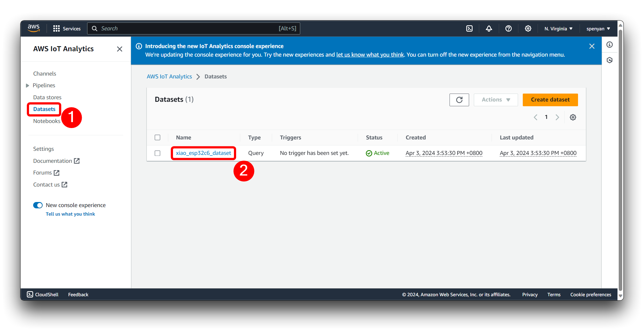Open the top bar settings gear

pyautogui.click(x=528, y=28)
